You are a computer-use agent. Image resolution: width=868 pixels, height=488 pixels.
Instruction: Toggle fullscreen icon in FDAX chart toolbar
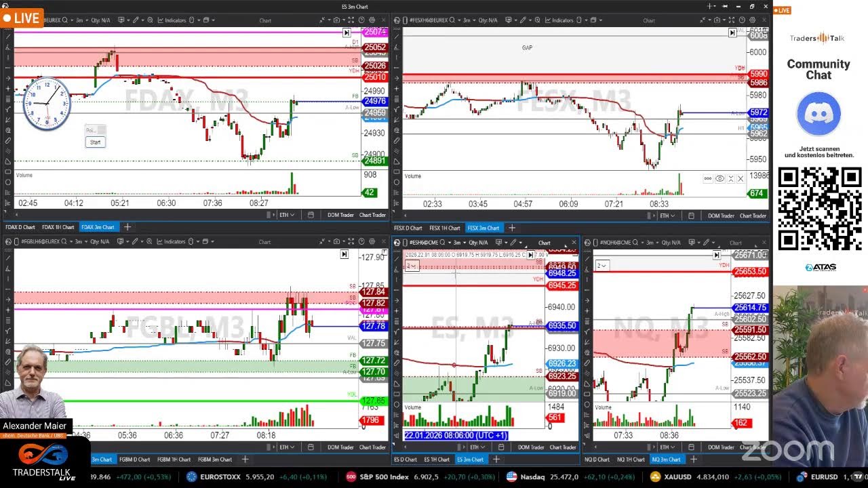351,20
